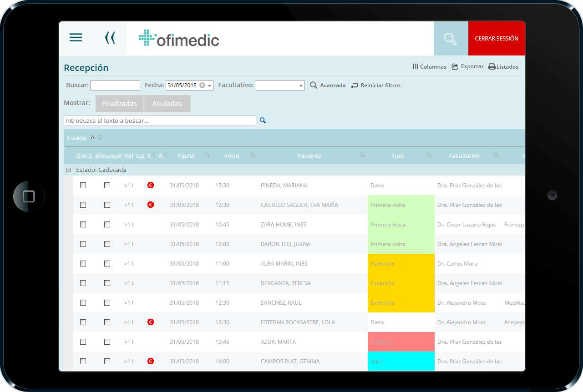Tick Bloquejat checkbox for ZARA HOME, INES
The width and height of the screenshot is (583, 392).
[x=107, y=224]
